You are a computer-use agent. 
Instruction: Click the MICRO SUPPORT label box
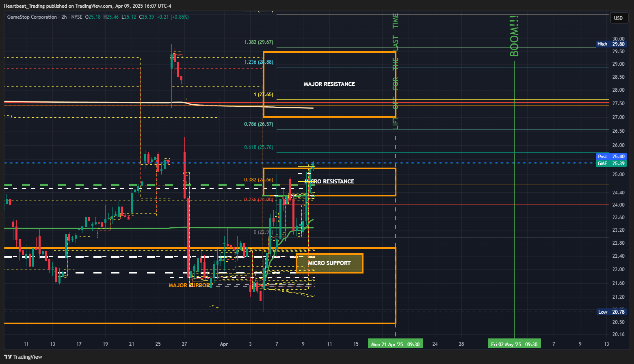tap(329, 263)
